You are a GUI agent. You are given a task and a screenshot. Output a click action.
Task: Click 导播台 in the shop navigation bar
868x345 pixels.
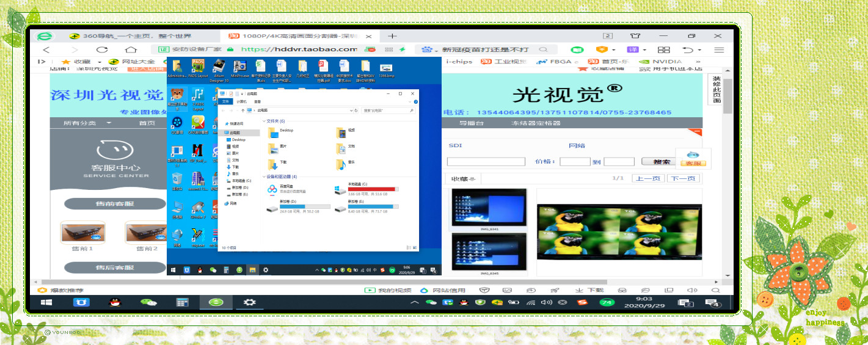pyautogui.click(x=472, y=123)
